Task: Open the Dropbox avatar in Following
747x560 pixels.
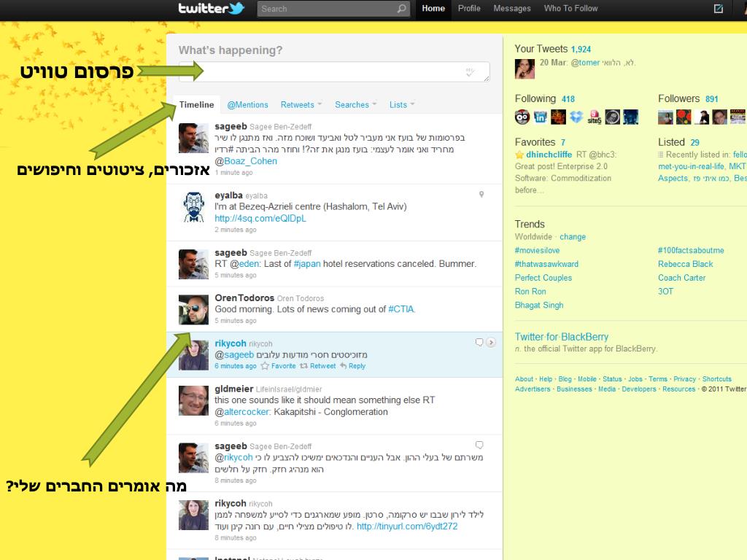Action: coord(576,117)
